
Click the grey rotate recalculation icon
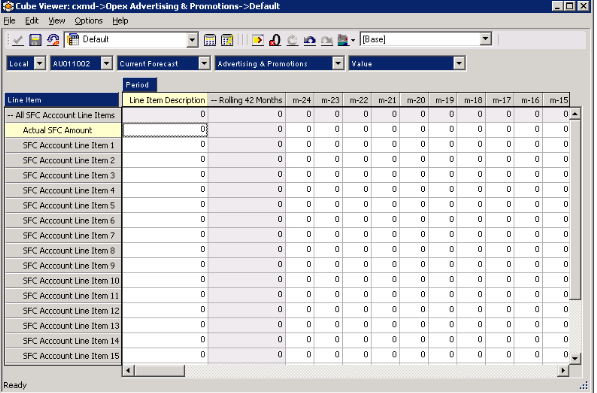click(x=292, y=40)
